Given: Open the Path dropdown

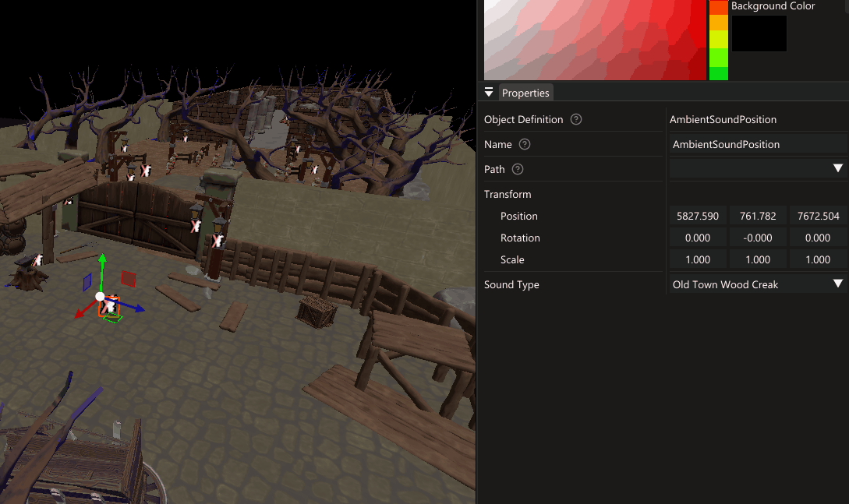Looking at the screenshot, I should click(838, 169).
